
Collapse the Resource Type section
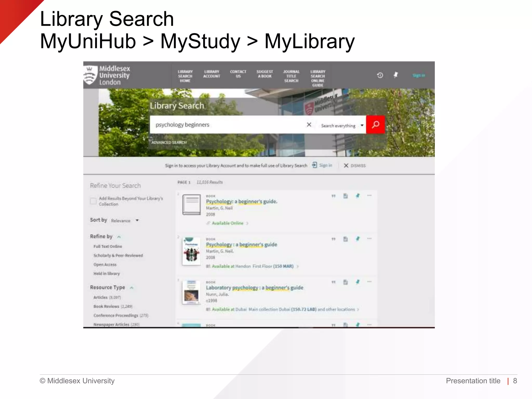[132, 288]
